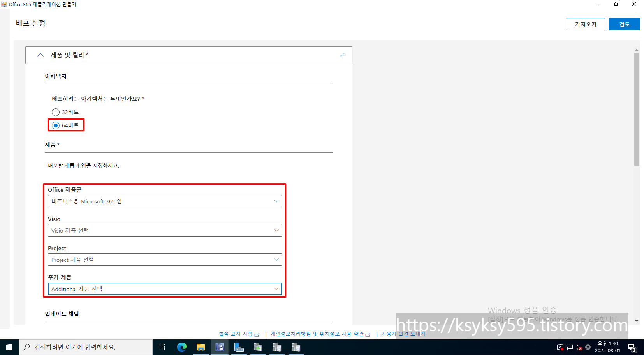Click the taskbar search box
644x355 pixels.
pos(86,347)
